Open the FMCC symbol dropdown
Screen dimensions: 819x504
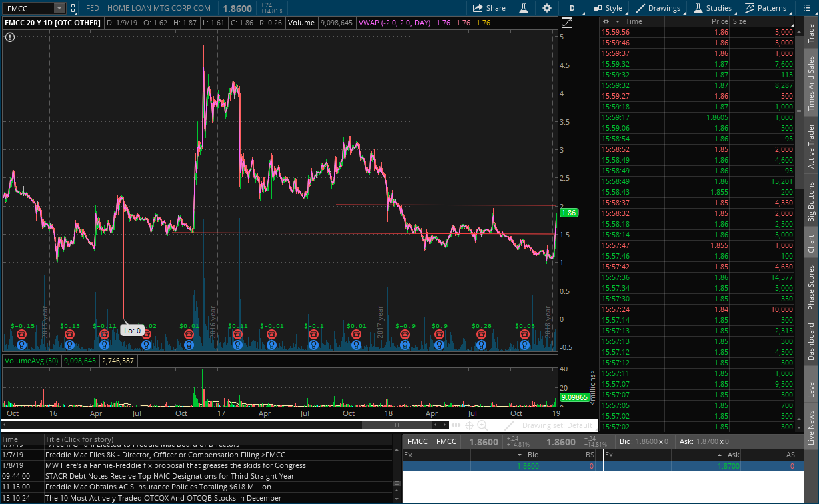tap(59, 8)
